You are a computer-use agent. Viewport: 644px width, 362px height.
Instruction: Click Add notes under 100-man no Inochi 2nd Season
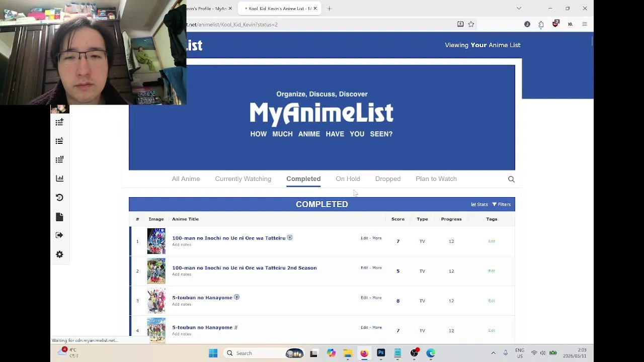pyautogui.click(x=182, y=275)
